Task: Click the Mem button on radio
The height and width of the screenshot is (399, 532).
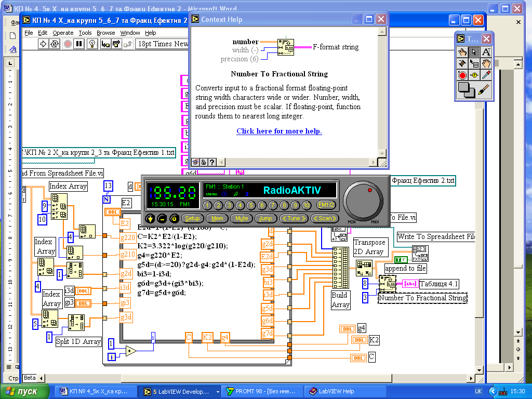Action: 217,219
